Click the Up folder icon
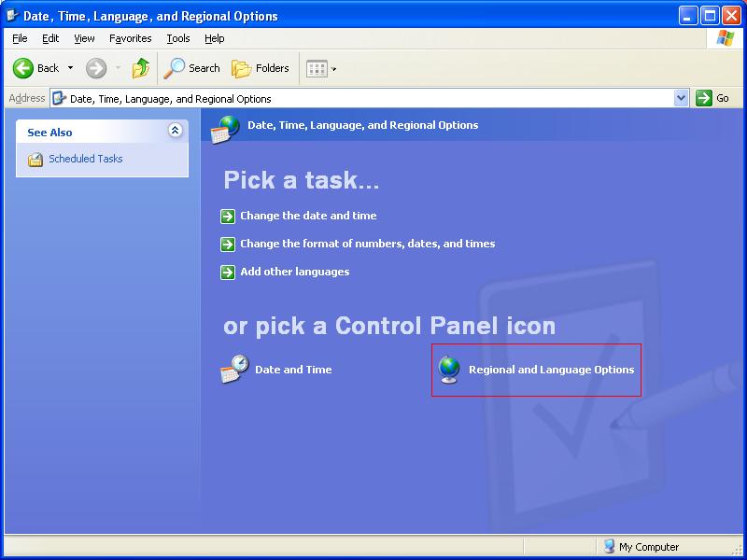The height and width of the screenshot is (560, 747). 141,68
